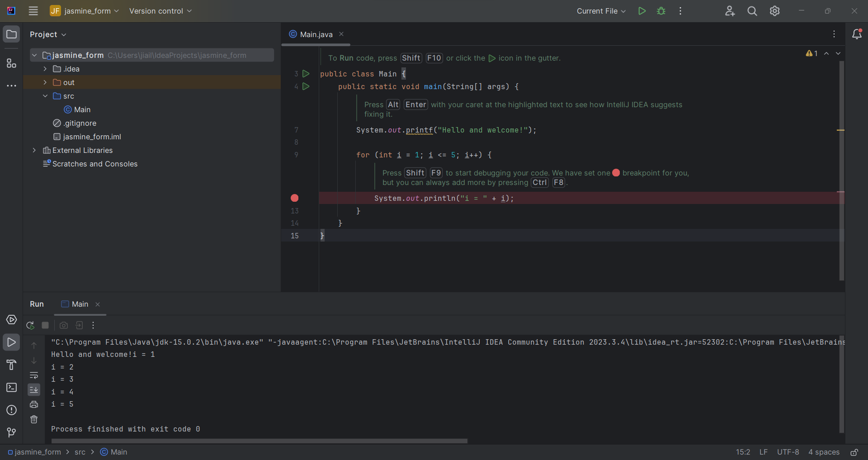Image resolution: width=868 pixels, height=460 pixels.
Task: Change 4 spaces indent setting
Action: coord(824,452)
